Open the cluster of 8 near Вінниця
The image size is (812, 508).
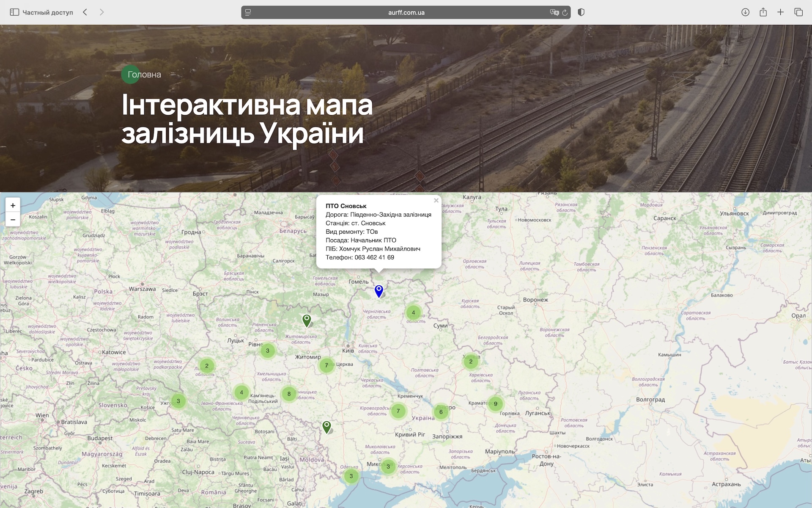(289, 394)
